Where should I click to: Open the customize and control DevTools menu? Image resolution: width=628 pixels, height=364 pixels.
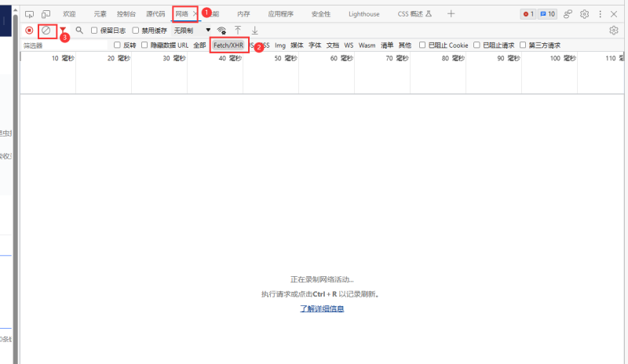pos(600,14)
